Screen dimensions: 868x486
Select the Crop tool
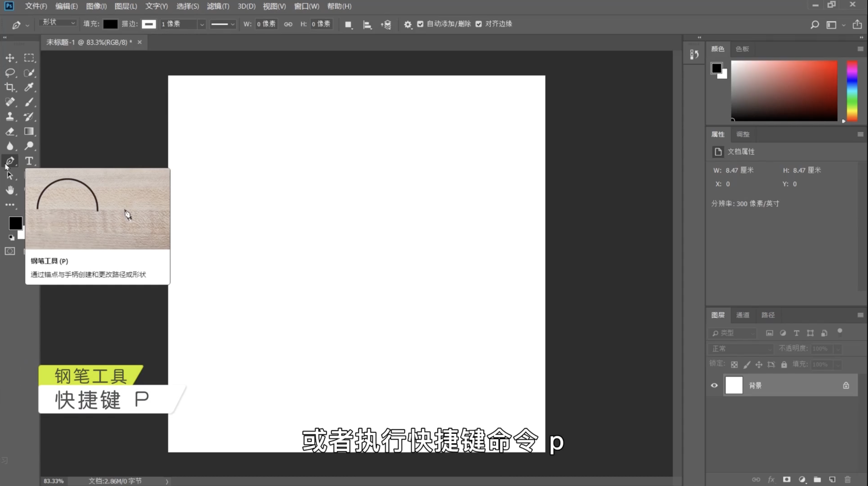tap(10, 87)
